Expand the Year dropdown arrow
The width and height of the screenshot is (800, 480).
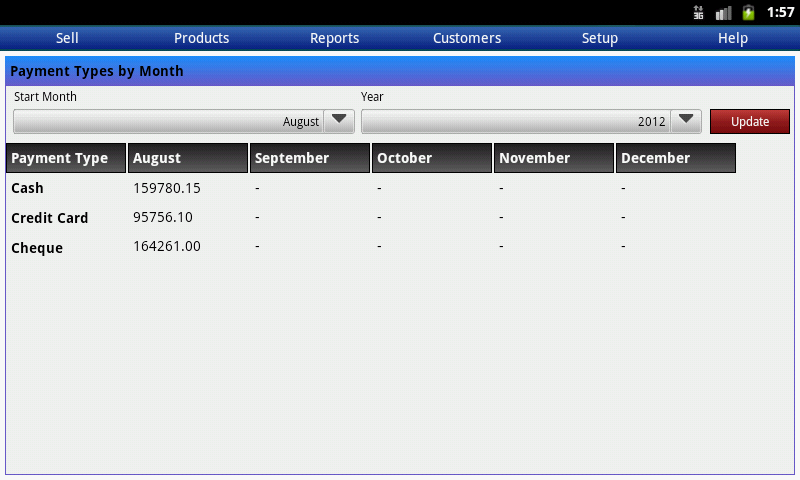coord(685,121)
